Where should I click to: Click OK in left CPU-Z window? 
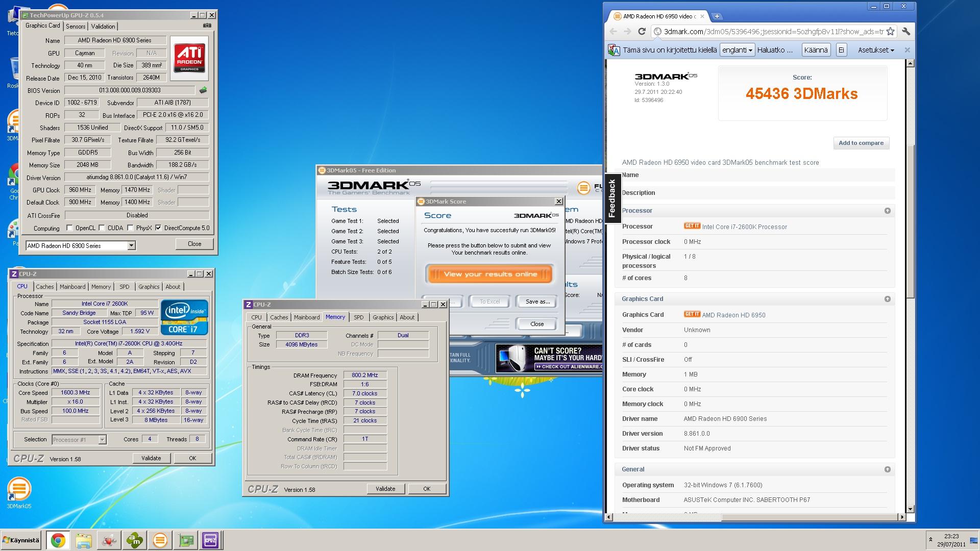coord(192,458)
